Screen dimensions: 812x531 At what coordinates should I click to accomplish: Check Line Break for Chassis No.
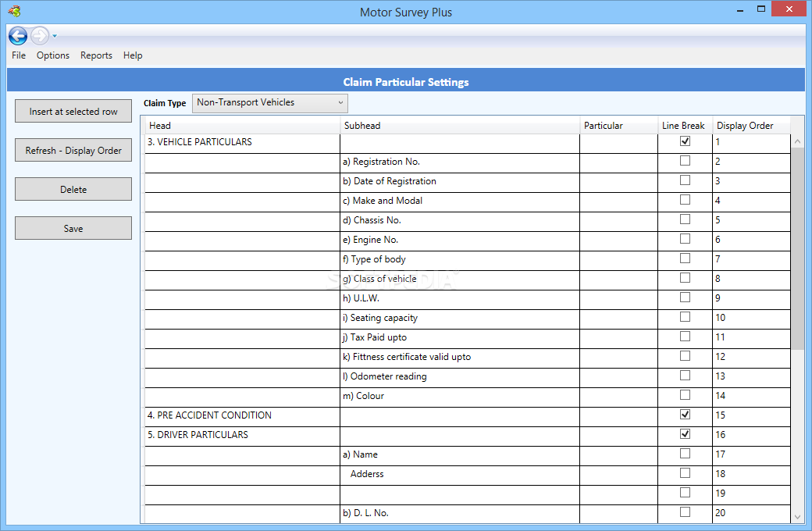pyautogui.click(x=685, y=219)
